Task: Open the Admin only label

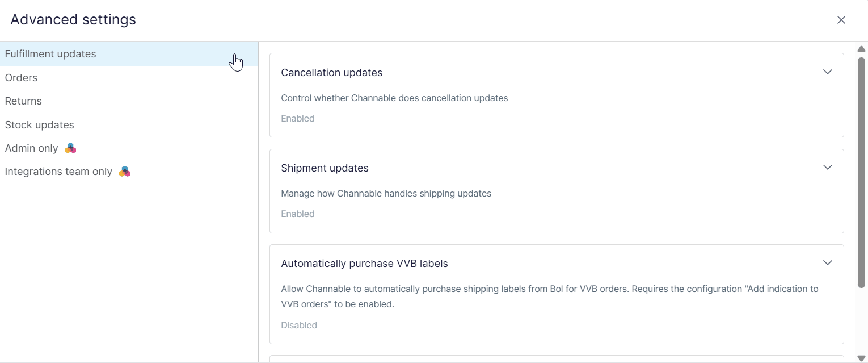Action: [31, 148]
